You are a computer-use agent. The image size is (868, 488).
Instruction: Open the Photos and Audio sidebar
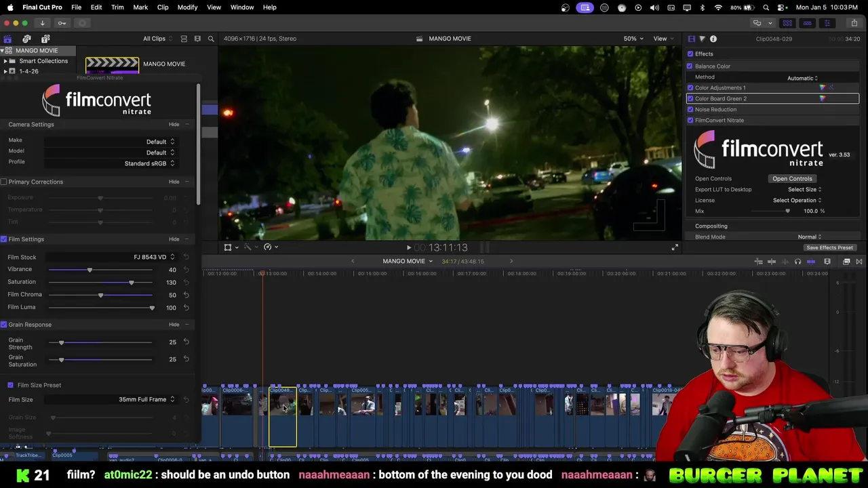coord(26,39)
